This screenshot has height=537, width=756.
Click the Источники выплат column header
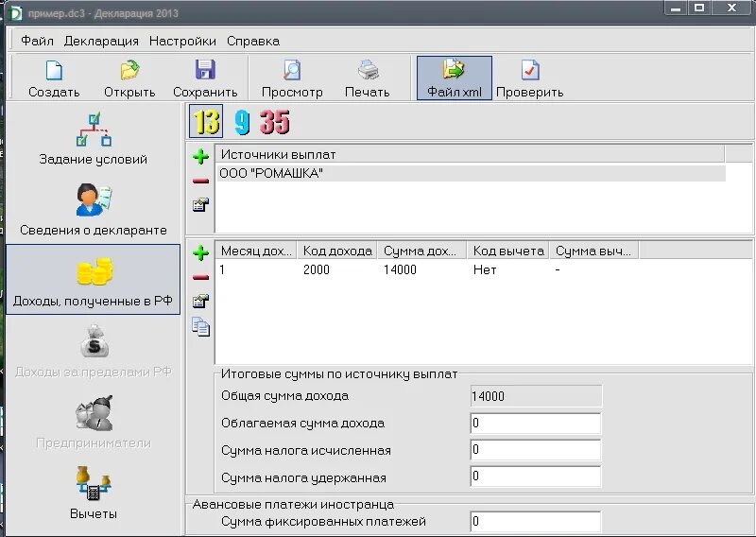coord(470,154)
